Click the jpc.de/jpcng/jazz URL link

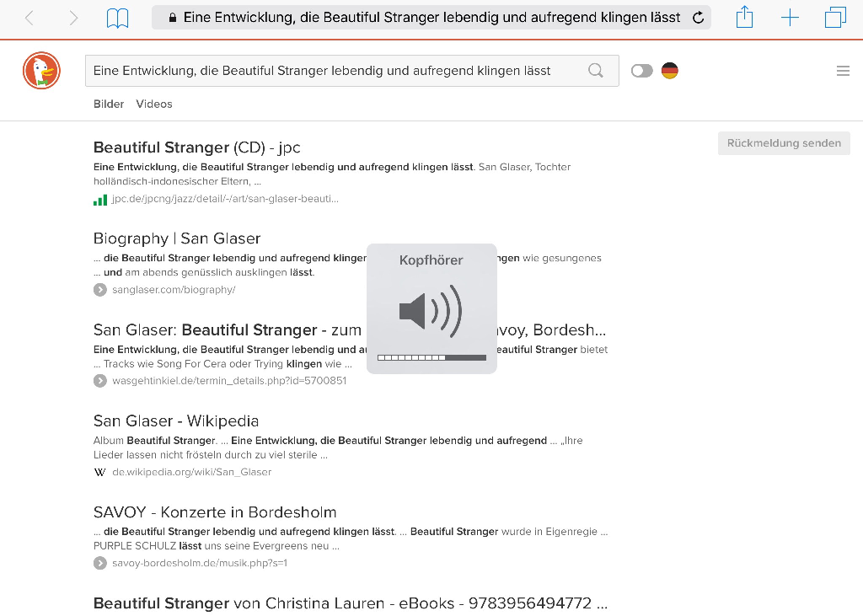225,199
